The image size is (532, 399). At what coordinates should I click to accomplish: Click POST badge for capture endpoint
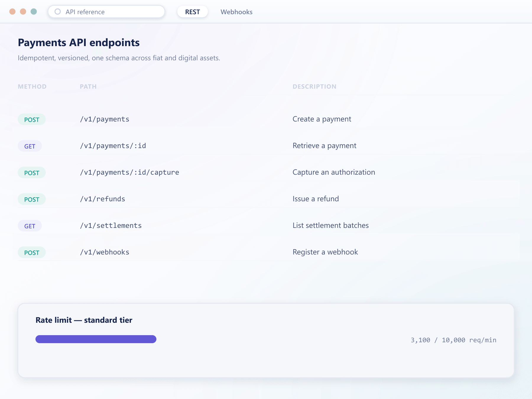32,173
